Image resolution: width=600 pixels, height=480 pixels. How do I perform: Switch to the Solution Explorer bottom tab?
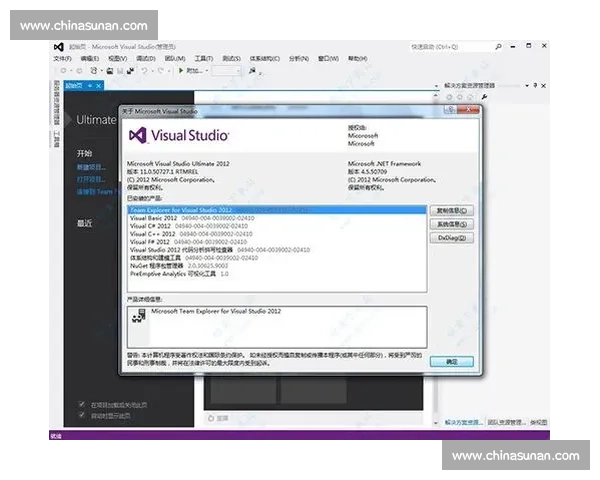[463, 422]
